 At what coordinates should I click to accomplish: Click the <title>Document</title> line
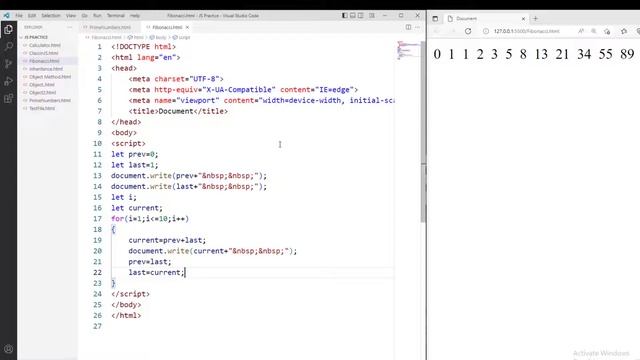(x=178, y=111)
